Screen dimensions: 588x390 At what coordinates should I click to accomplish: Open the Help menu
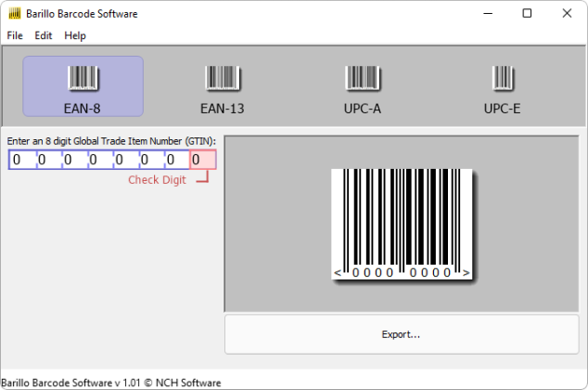pos(75,35)
